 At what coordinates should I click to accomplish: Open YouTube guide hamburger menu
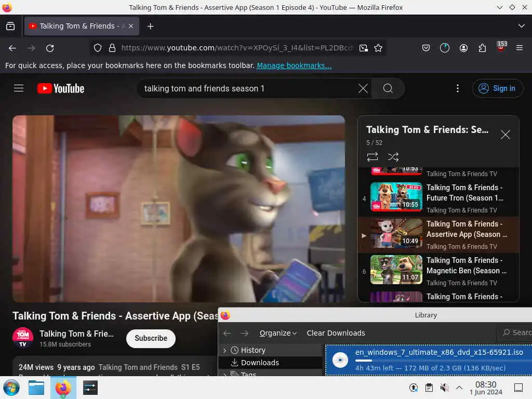(19, 88)
